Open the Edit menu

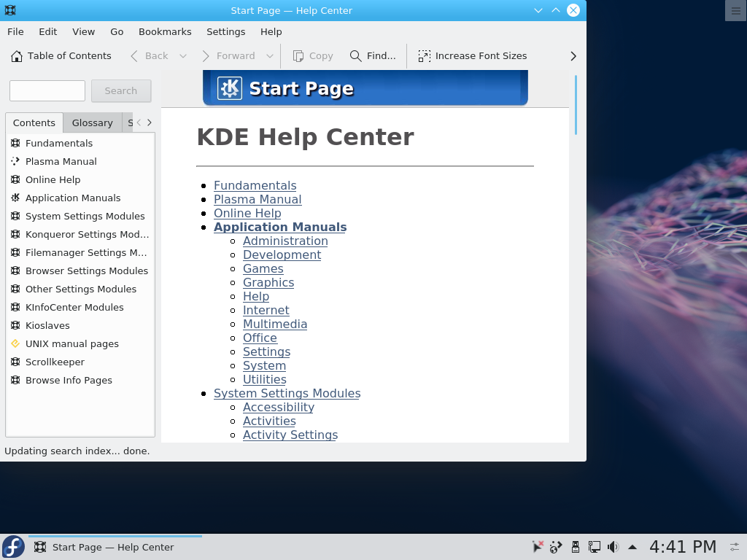pos(47,32)
